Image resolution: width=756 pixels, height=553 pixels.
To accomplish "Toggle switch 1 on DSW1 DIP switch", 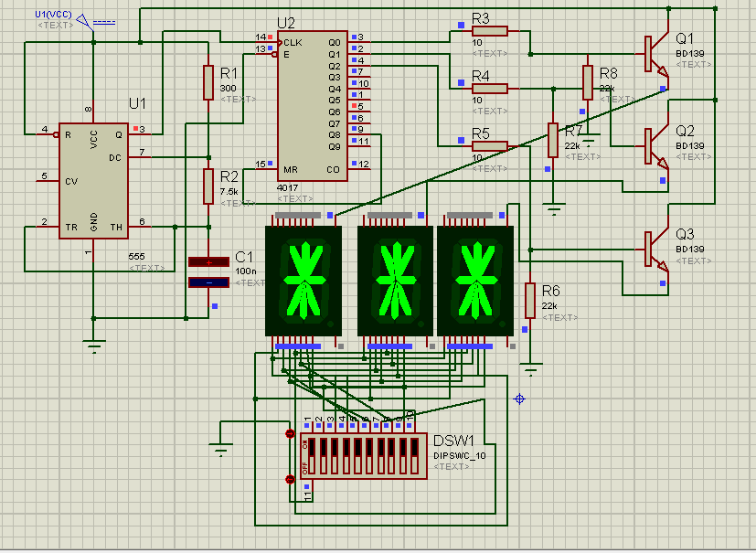I will pyautogui.click(x=312, y=455).
